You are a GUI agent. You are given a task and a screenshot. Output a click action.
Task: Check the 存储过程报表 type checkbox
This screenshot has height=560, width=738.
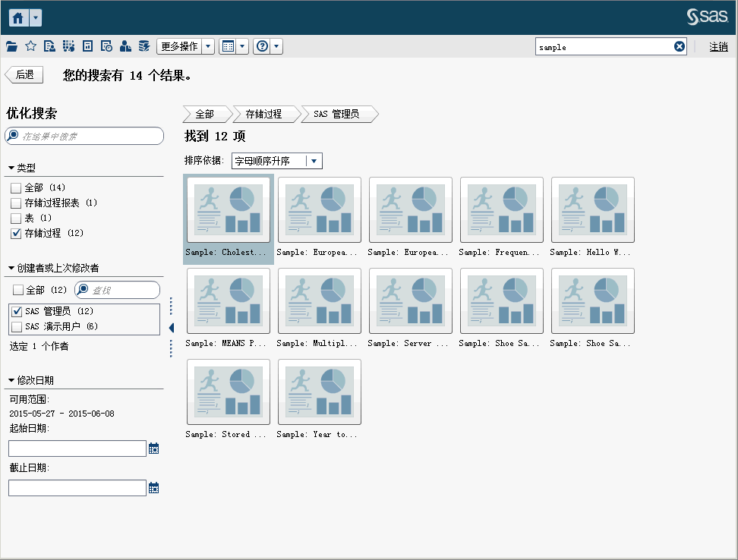[x=16, y=203]
